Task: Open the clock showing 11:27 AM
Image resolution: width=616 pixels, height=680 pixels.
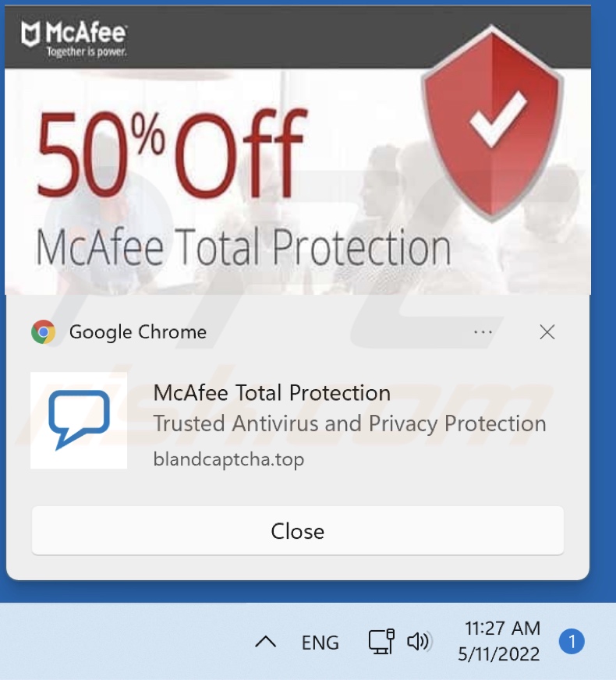Action: click(x=502, y=628)
